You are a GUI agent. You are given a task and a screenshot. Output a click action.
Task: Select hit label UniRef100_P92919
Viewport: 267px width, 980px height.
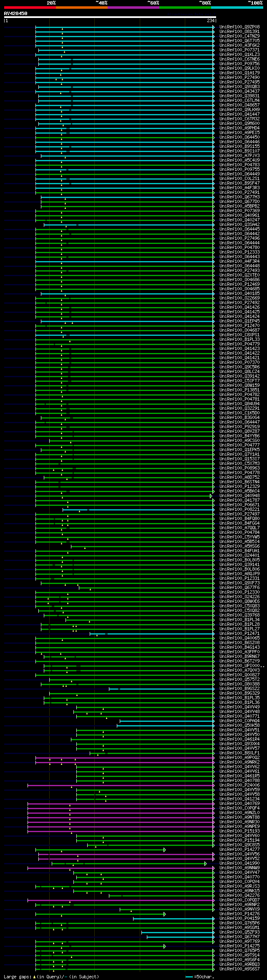pyautogui.click(x=239, y=427)
